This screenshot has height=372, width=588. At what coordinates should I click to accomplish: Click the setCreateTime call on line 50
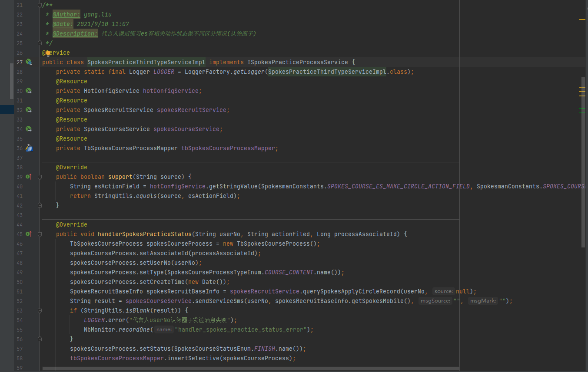(162, 282)
